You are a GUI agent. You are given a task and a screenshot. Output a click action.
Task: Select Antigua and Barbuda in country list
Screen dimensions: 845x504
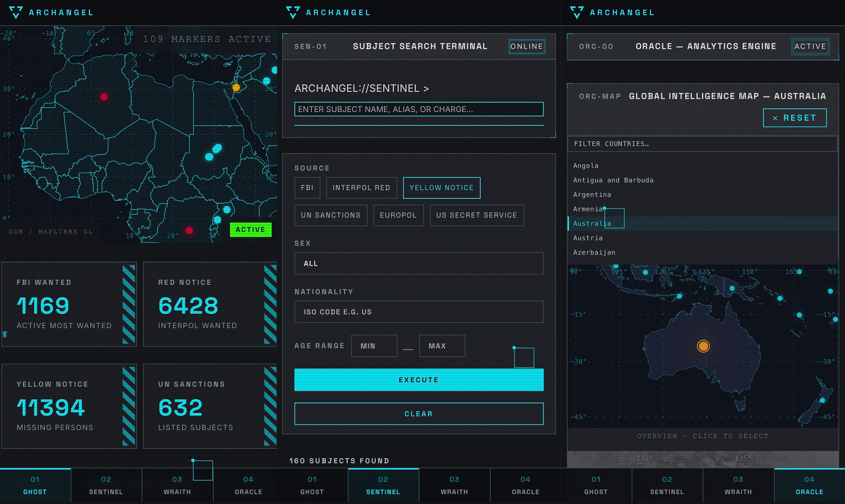(703, 180)
